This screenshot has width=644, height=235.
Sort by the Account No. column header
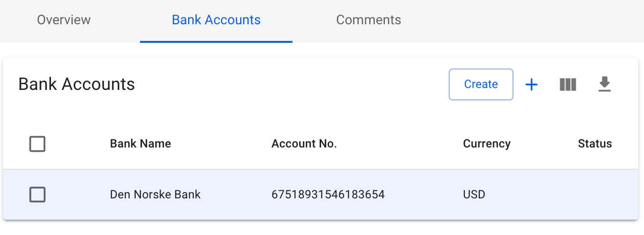coord(304,144)
